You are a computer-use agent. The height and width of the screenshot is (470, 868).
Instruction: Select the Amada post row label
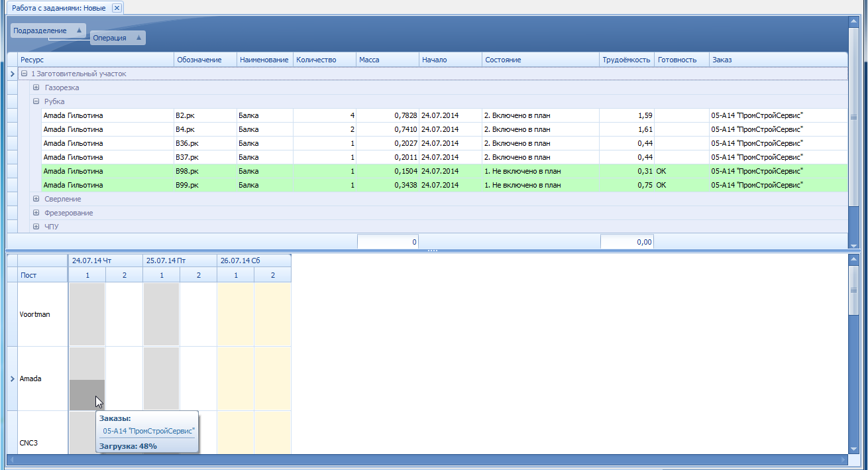(x=43, y=379)
